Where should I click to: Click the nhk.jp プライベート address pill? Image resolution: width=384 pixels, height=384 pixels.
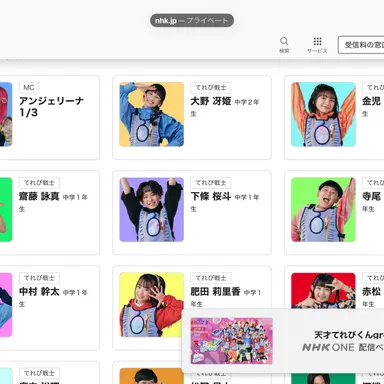(192, 20)
